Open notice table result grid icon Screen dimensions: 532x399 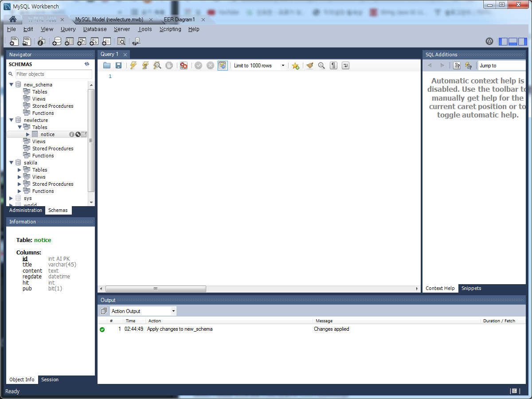pyautogui.click(x=84, y=134)
